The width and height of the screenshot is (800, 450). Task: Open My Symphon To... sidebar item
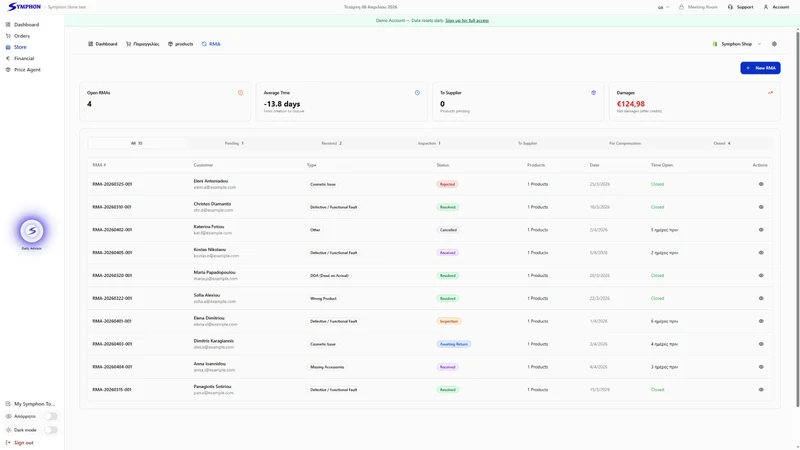point(30,404)
